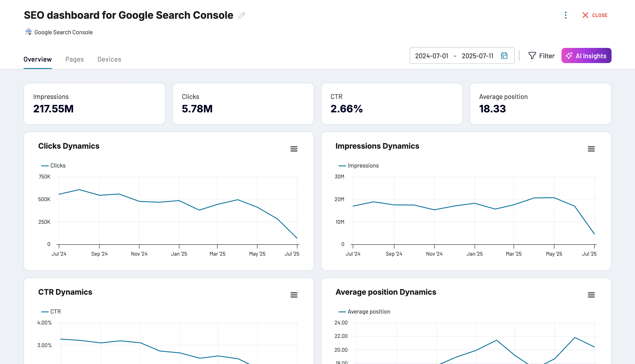Click the 30M axis label in Impressions chart
Viewport: 635px width, 364px height.
point(339,177)
